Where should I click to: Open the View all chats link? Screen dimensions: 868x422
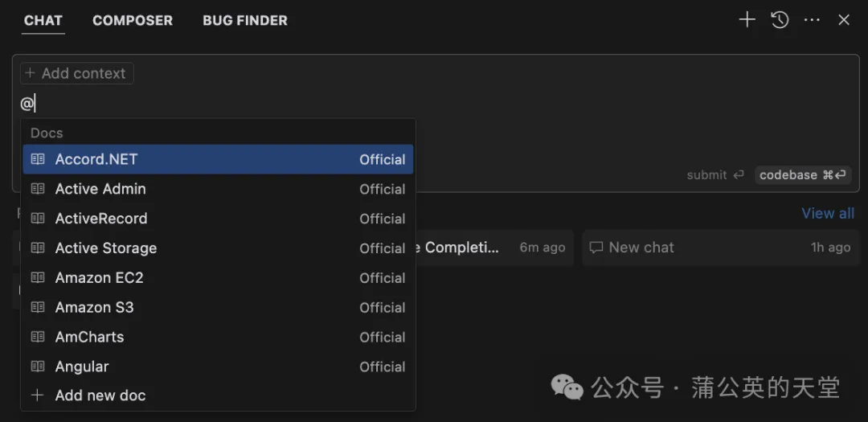(828, 213)
